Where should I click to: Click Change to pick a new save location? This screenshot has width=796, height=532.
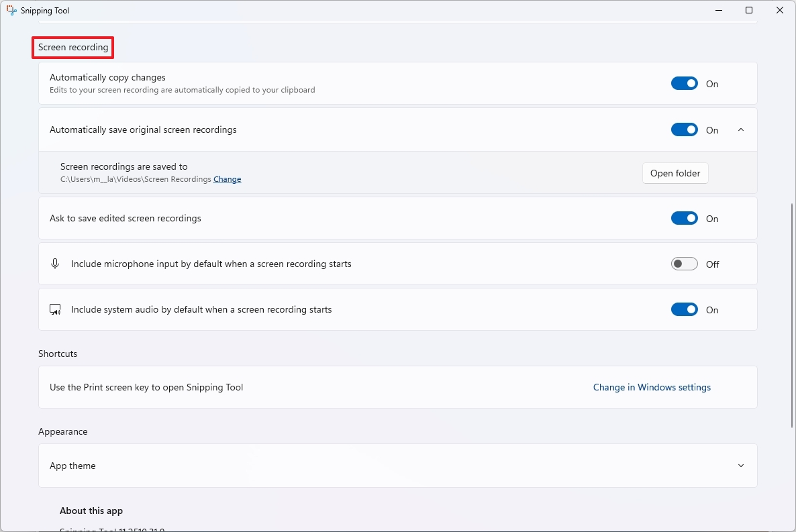click(227, 179)
